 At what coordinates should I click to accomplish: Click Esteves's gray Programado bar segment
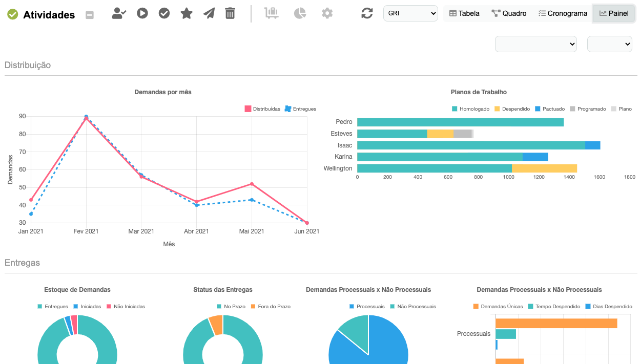(462, 134)
